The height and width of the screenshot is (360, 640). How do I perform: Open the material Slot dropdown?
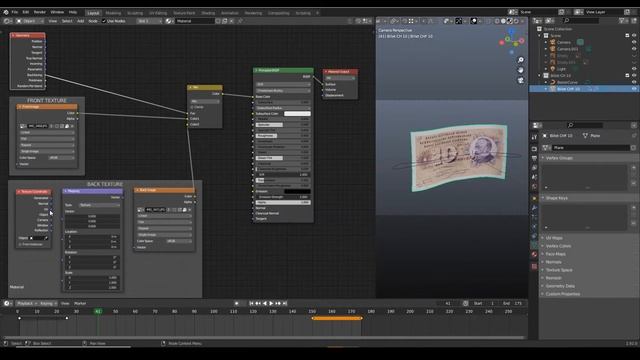149,21
